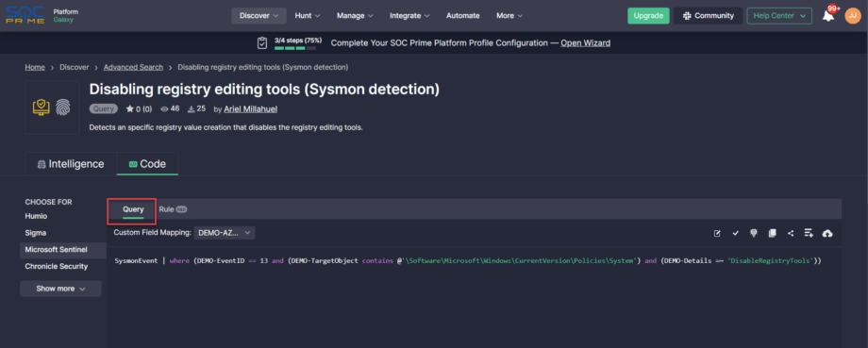
Task: Go to Home breadcrumb
Action: pos(35,67)
